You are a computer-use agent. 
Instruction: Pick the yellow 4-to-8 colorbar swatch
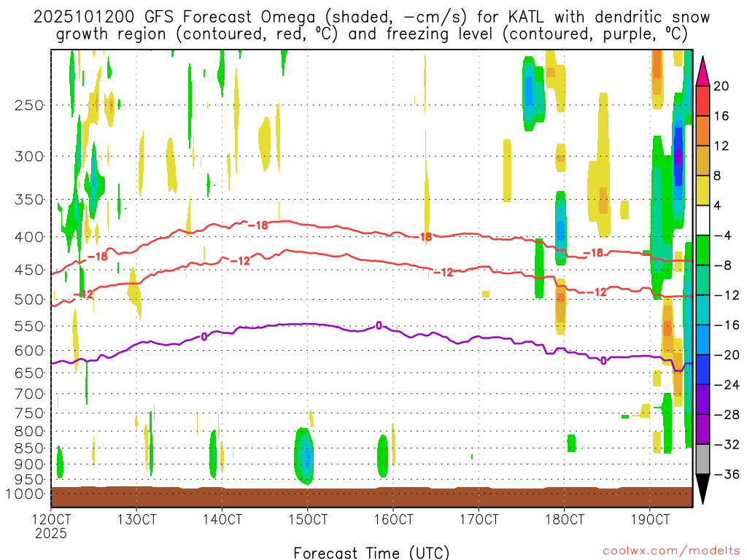coord(703,190)
